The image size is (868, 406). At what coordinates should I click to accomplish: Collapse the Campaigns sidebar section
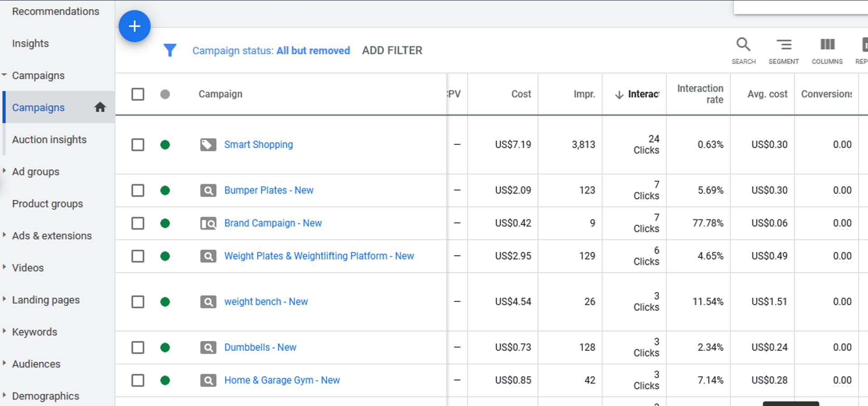coord(5,75)
